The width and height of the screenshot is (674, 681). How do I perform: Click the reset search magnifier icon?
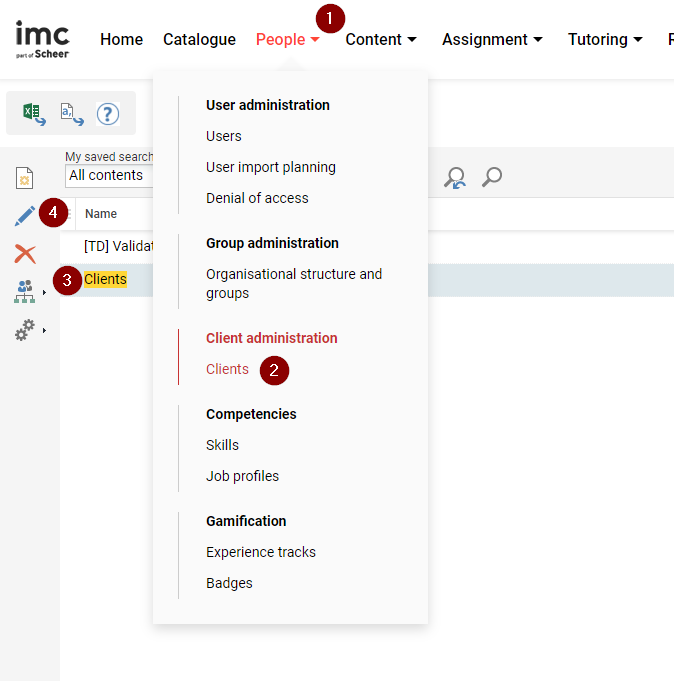455,178
